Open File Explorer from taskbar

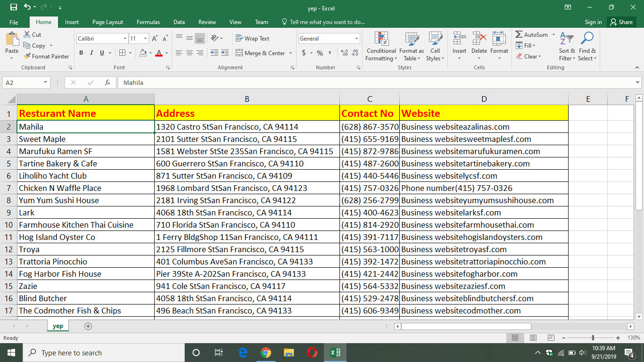pos(289,353)
